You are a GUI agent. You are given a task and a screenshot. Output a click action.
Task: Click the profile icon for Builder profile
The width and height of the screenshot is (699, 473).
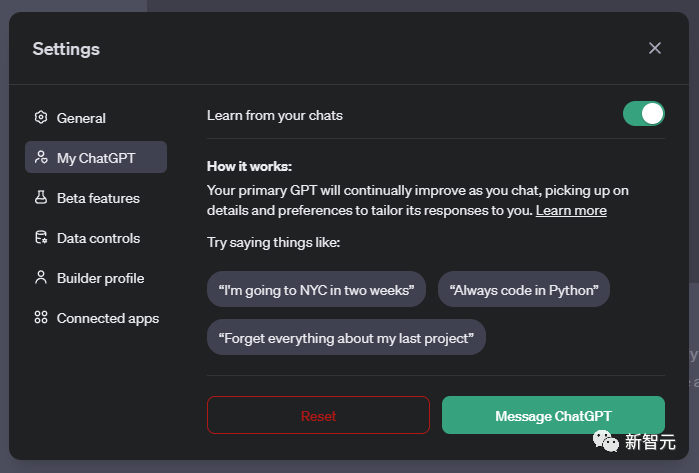(41, 278)
